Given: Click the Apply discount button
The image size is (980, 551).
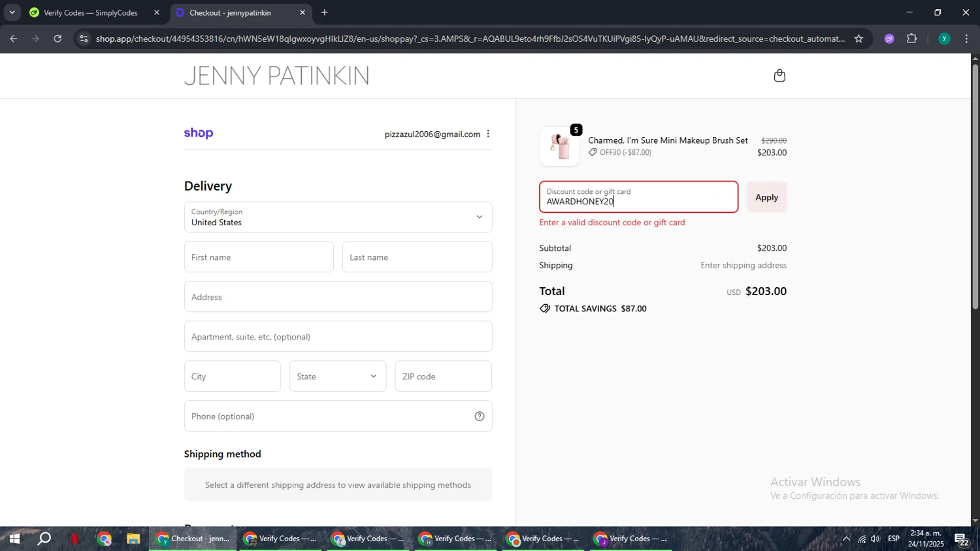Looking at the screenshot, I should [x=766, y=197].
